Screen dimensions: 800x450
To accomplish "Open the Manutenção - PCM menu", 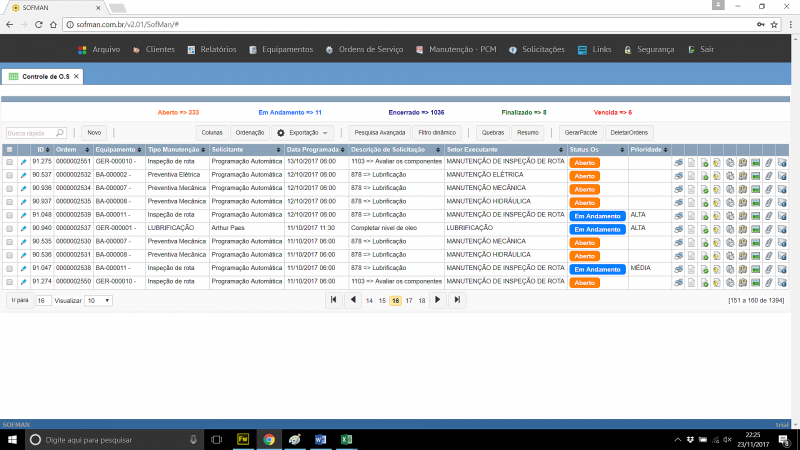I will coord(456,49).
